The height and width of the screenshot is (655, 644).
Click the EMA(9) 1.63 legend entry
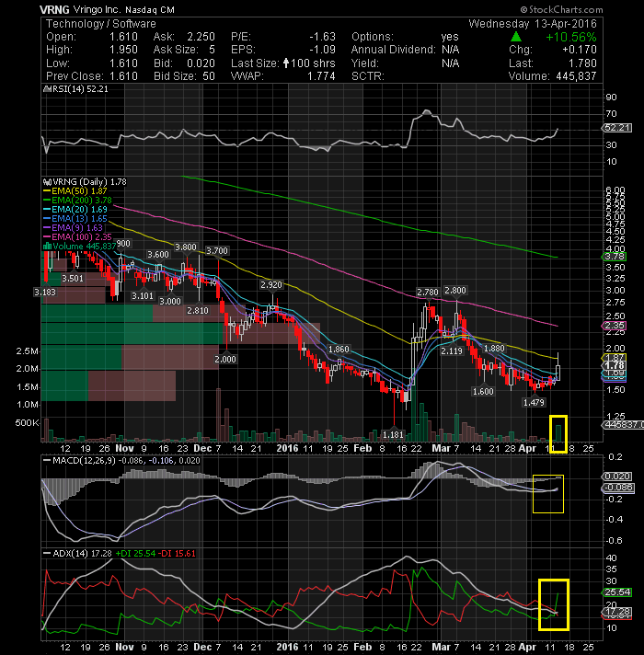(77, 227)
